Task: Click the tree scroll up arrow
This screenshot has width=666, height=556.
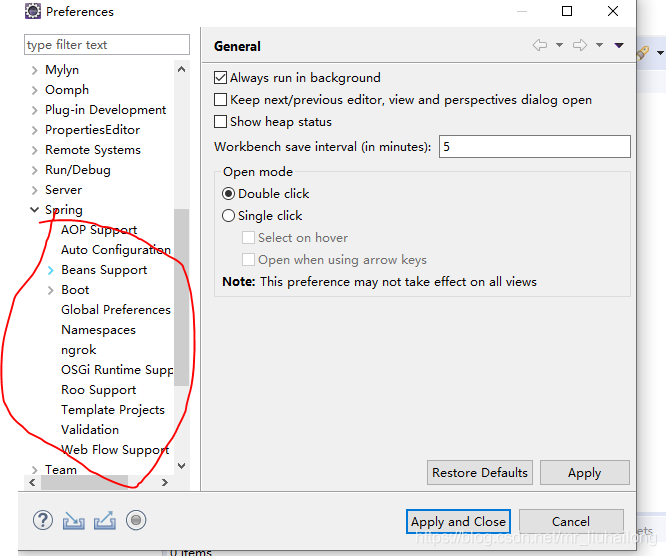Action: [181, 69]
